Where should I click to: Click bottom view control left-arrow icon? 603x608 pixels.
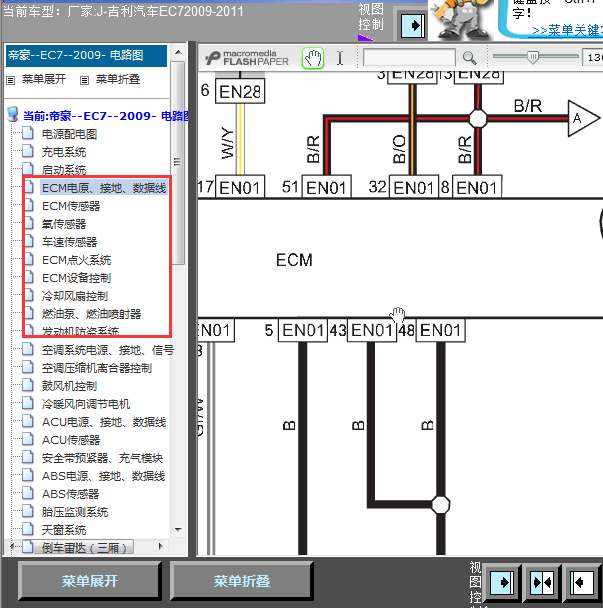click(581, 582)
